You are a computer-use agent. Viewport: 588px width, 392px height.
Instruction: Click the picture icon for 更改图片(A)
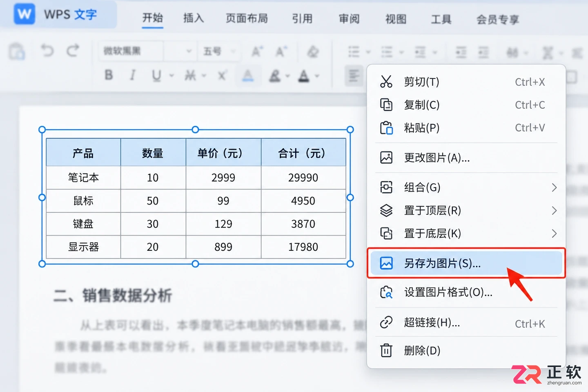pyautogui.click(x=386, y=158)
